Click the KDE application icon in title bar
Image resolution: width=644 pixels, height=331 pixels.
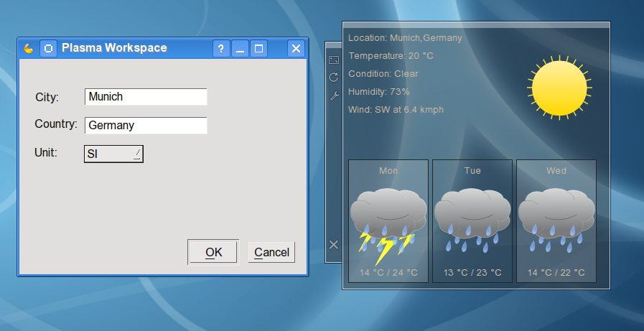(x=28, y=48)
